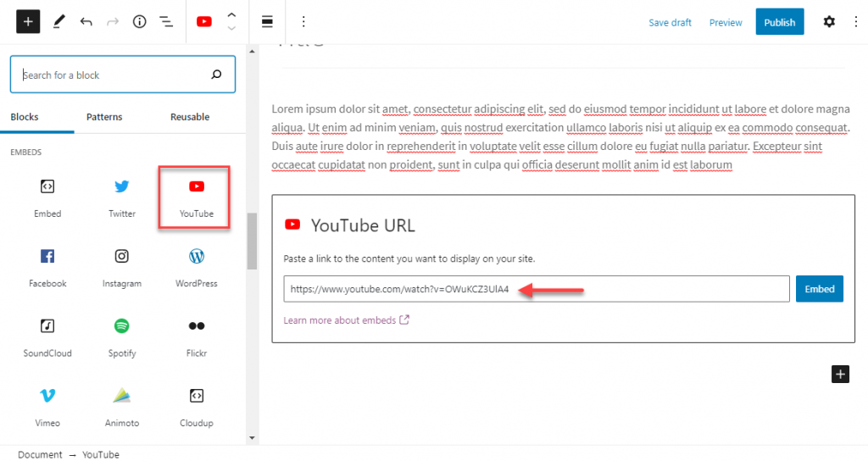Select the Tools pencil icon

58,21
